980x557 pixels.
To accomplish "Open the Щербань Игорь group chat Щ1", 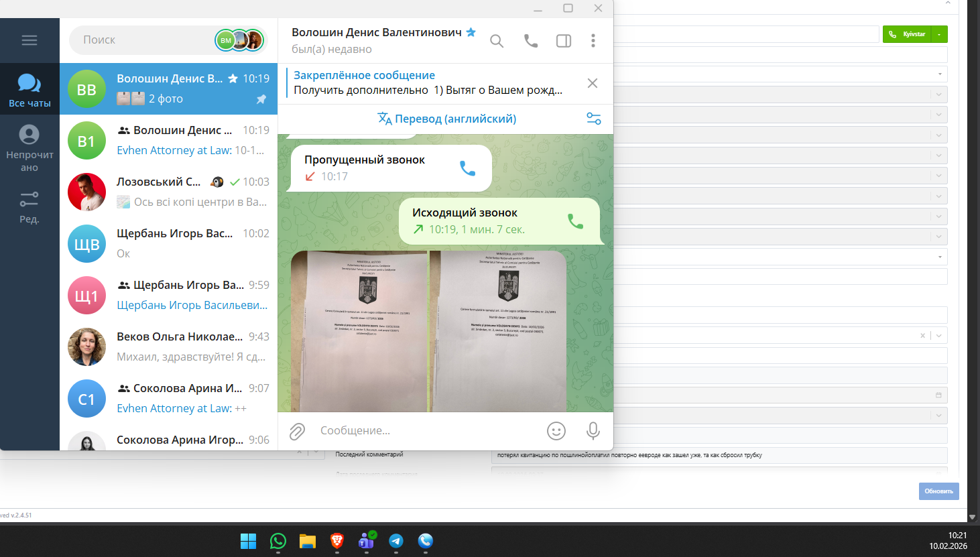I will coord(168,296).
